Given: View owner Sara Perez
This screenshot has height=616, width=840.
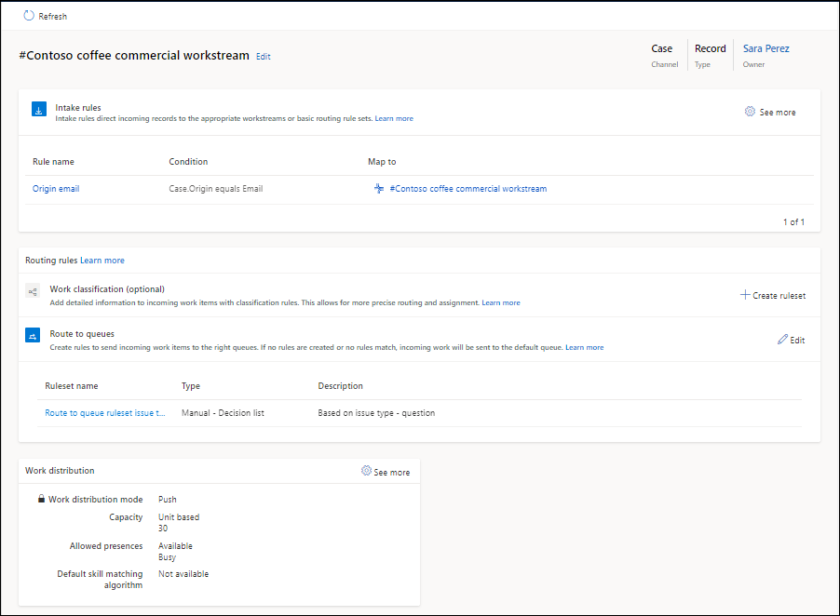Looking at the screenshot, I should coord(765,47).
